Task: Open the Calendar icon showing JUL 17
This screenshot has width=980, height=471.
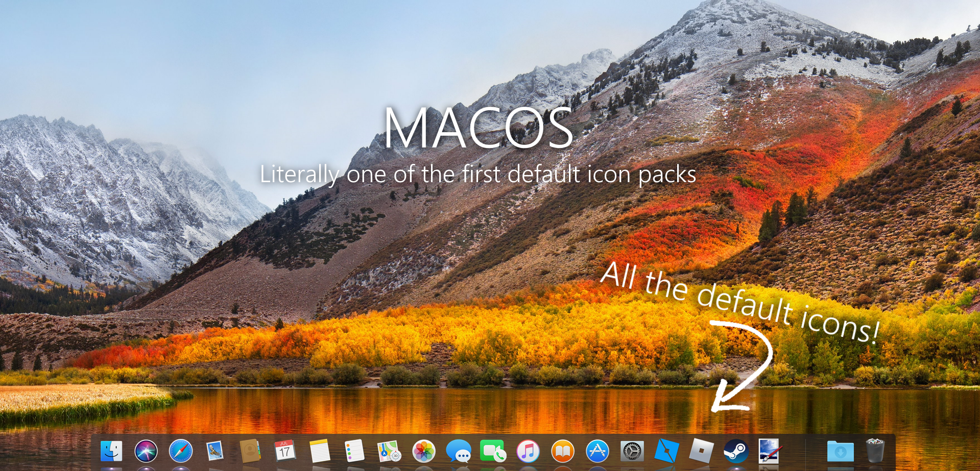Action: [x=284, y=451]
